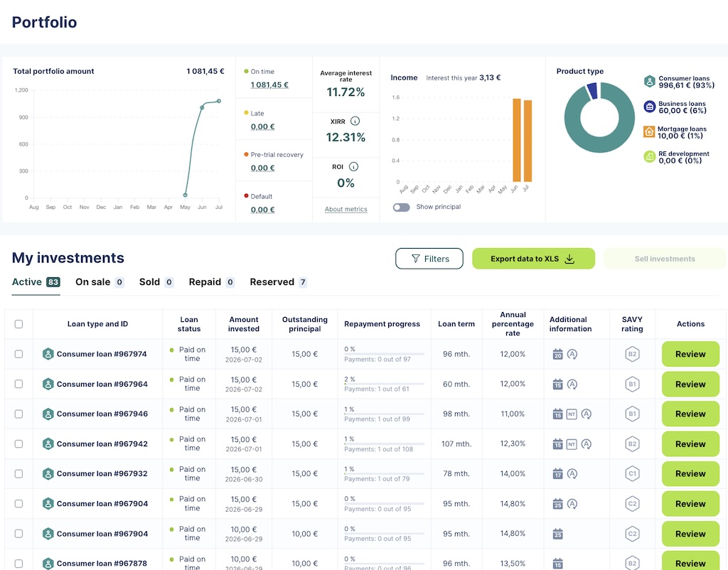Click the A icon in loan #967932 row

(x=572, y=474)
